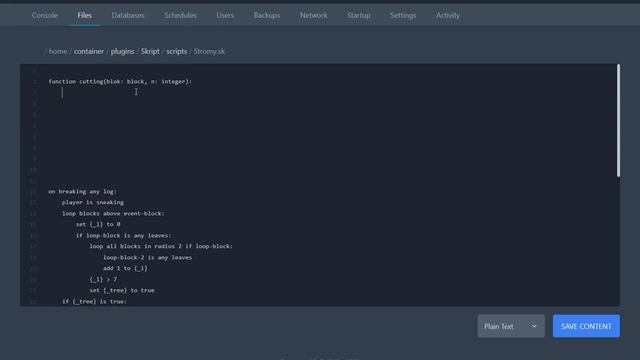Go to the Settings tab
The image size is (640, 360).
point(403,15)
